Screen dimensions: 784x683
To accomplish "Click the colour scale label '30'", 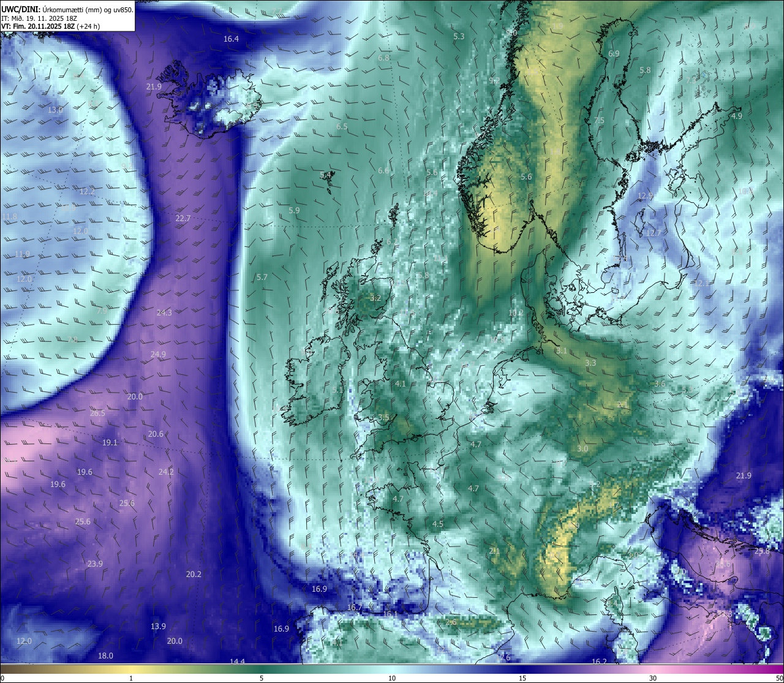I will coord(653,678).
